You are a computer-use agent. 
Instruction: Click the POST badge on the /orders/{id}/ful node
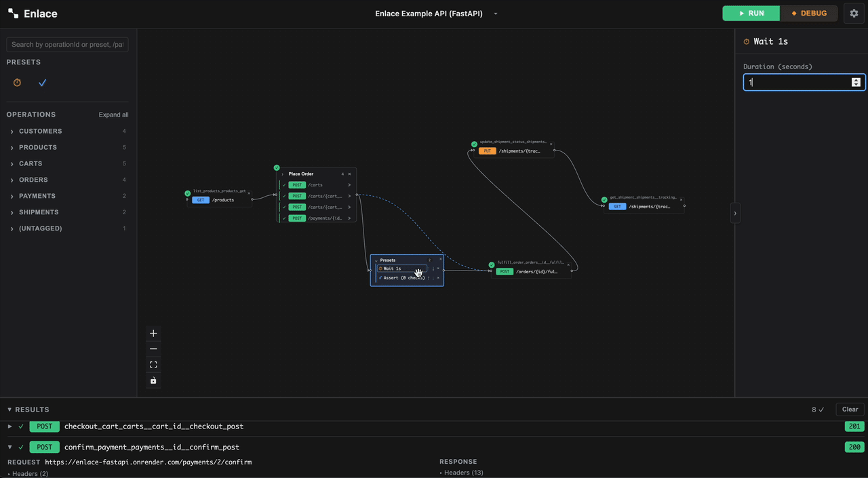pos(504,271)
